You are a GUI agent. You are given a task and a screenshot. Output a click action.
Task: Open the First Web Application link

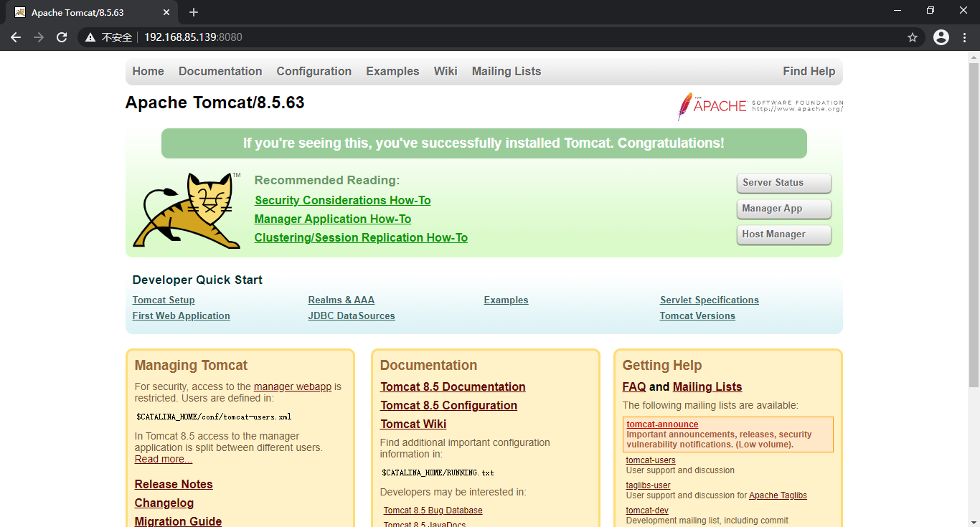(182, 316)
